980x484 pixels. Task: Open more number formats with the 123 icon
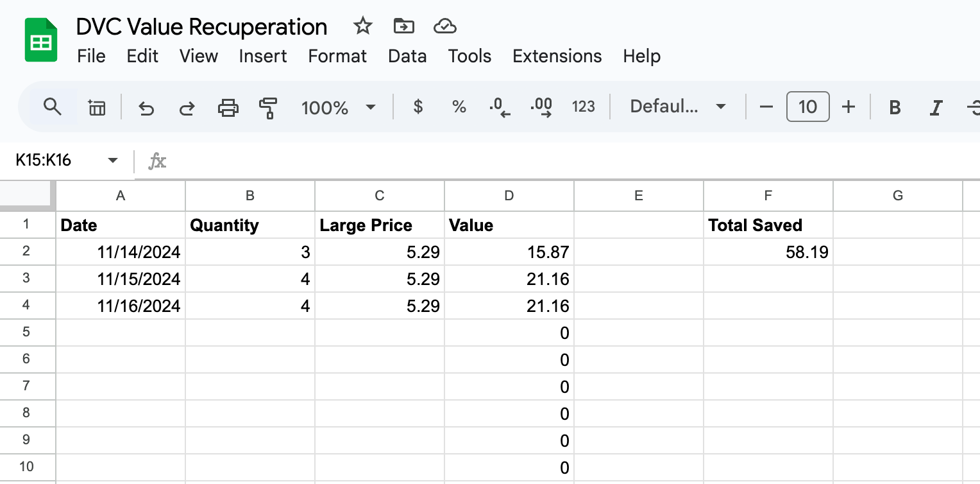tap(583, 107)
